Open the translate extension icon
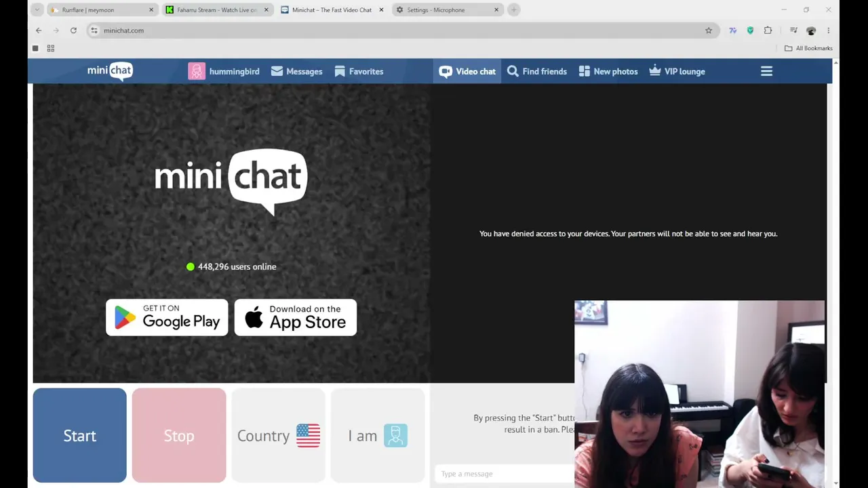868x488 pixels. pyautogui.click(x=732, y=30)
